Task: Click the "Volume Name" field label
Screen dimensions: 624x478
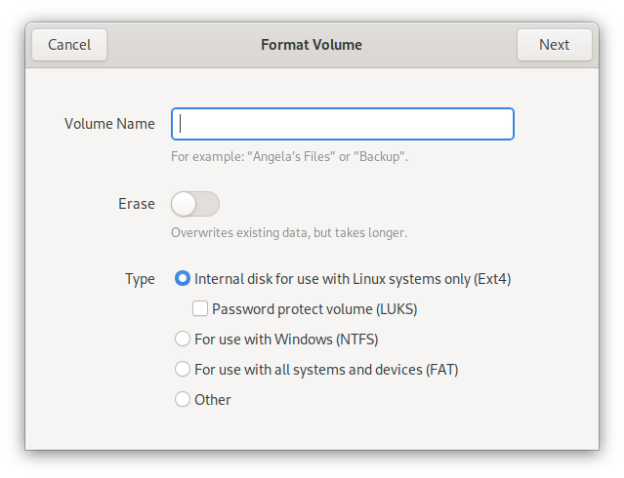Action: 109,124
